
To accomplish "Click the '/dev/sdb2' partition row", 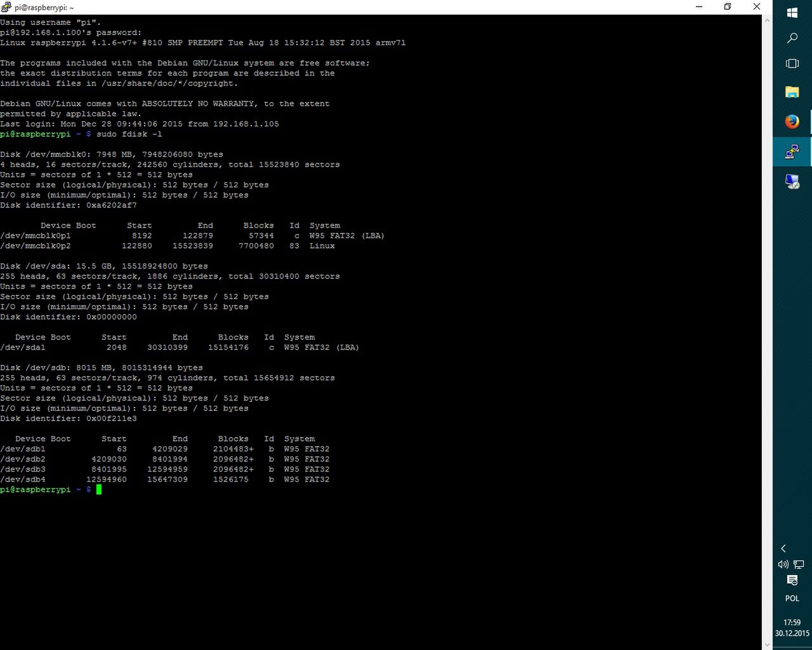I will (x=165, y=460).
